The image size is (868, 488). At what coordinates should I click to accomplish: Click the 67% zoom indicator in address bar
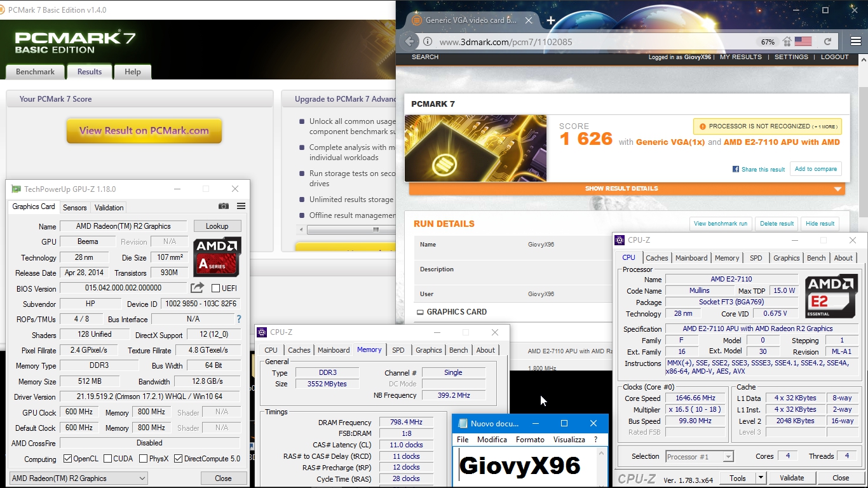point(768,42)
